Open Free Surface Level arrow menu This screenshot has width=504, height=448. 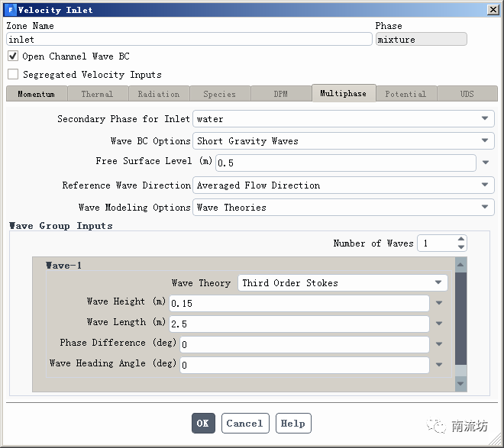(486, 163)
